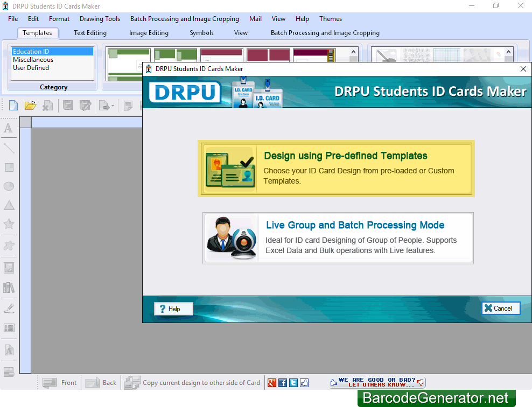
Task: Switch to the Text Editing tab
Action: pos(89,33)
